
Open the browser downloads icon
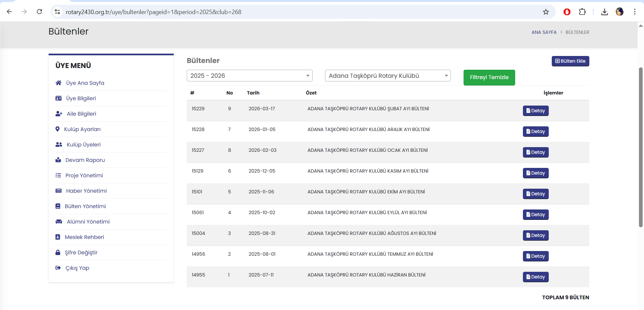click(604, 12)
